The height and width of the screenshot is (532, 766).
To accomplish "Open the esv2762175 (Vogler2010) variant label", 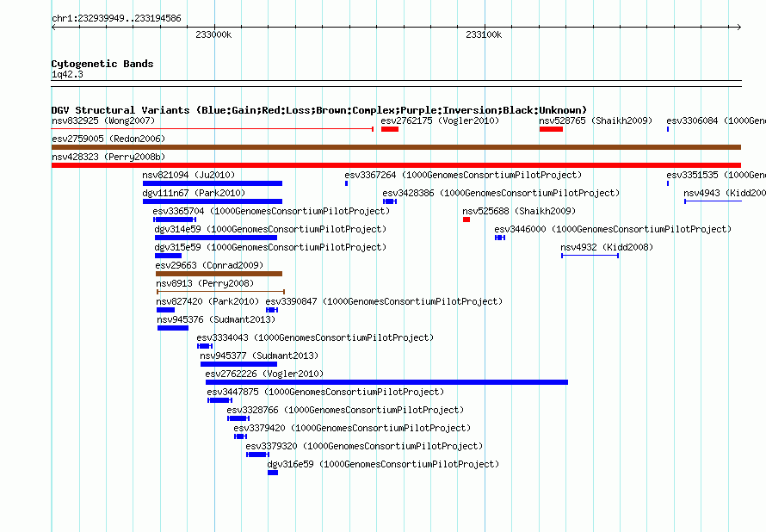I will [440, 121].
